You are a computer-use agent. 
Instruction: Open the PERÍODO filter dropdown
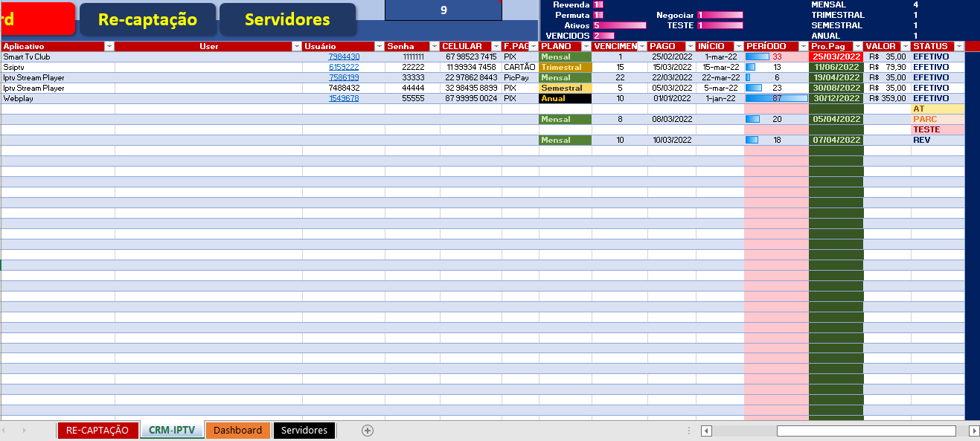(x=803, y=46)
